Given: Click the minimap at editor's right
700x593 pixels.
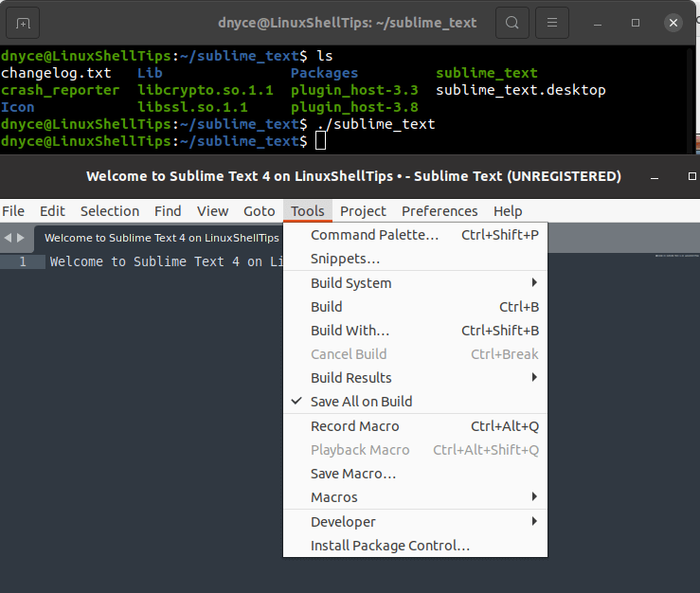Looking at the screenshot, I should tap(676, 256).
